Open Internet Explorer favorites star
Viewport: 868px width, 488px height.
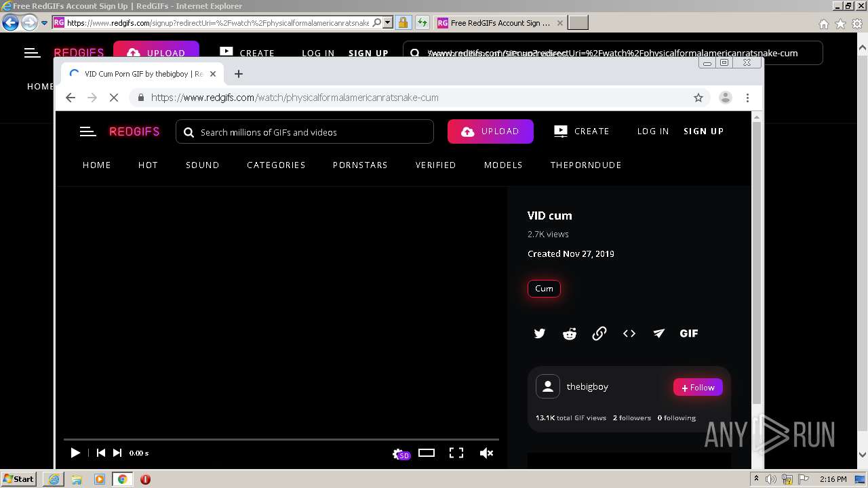pos(840,24)
